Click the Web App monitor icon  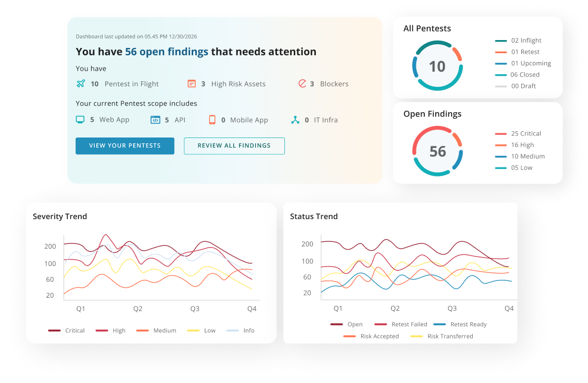point(80,120)
